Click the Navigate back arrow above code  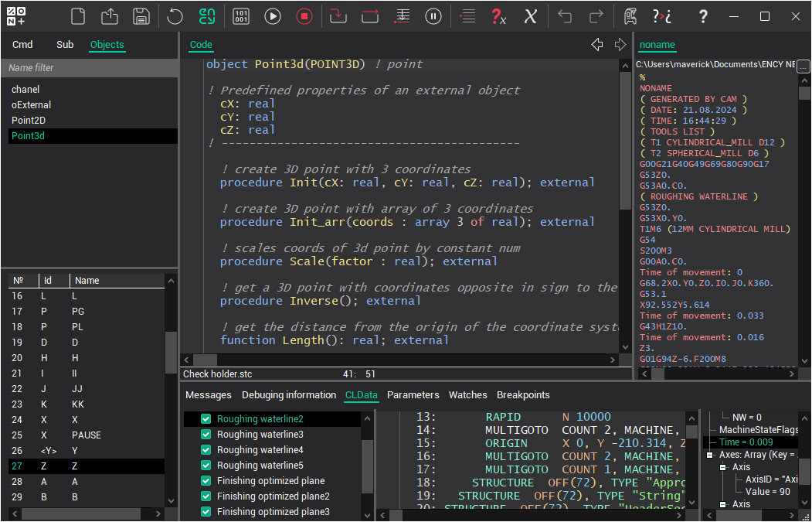click(x=597, y=45)
